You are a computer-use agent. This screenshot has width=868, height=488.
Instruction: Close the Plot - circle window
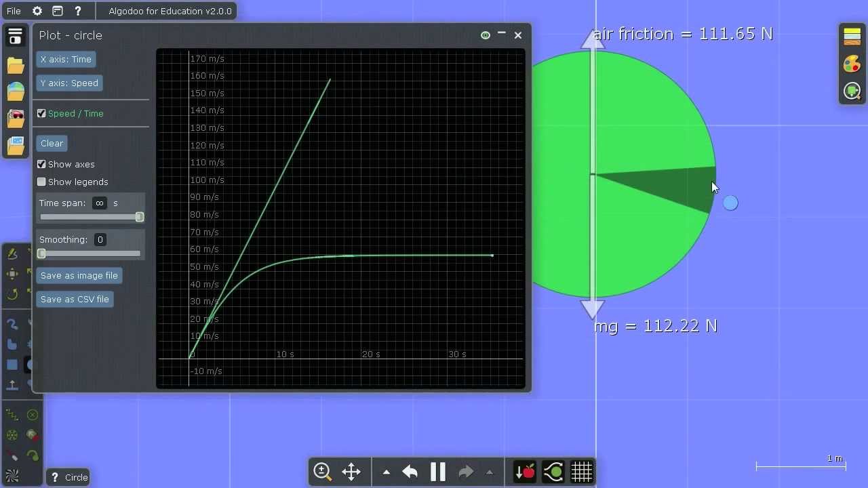pyautogui.click(x=518, y=35)
